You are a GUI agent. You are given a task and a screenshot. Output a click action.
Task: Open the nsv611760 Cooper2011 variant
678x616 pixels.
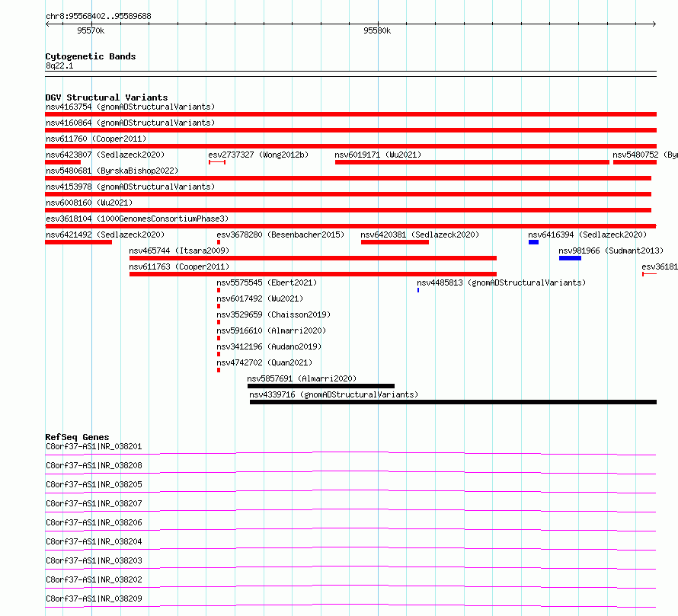pyautogui.click(x=96, y=139)
